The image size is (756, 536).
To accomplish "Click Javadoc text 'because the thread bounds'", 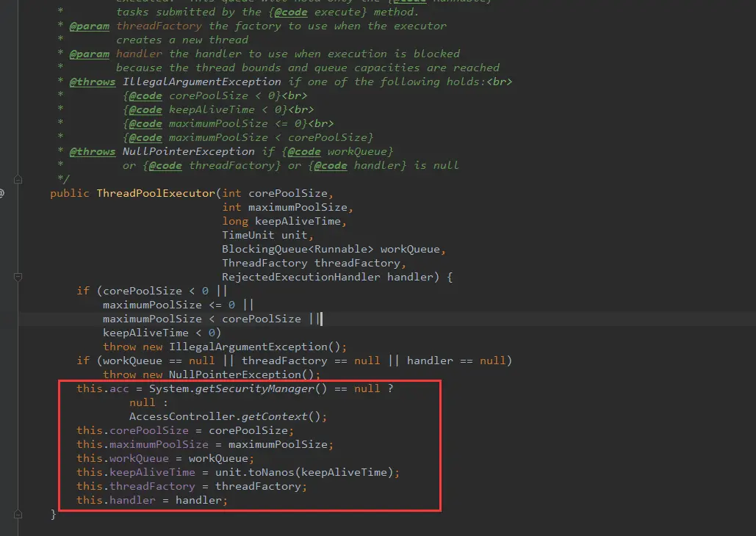I will [x=198, y=68].
